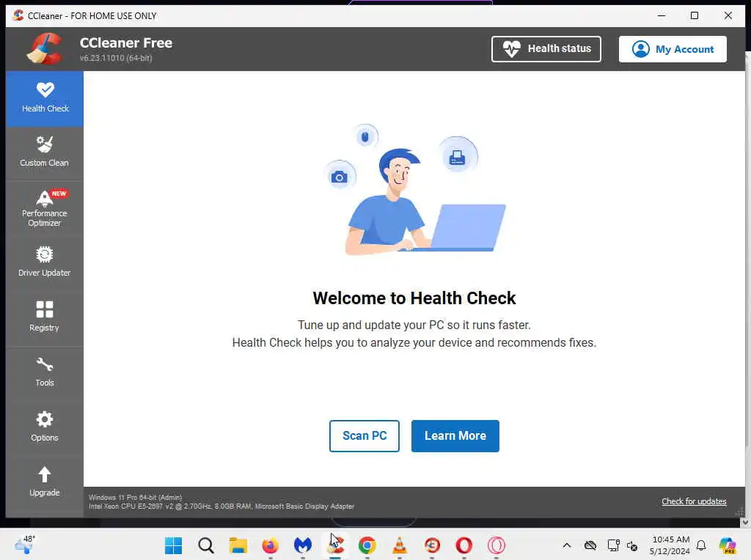Close the CCleaner window
751x560 pixels.
(x=728, y=15)
